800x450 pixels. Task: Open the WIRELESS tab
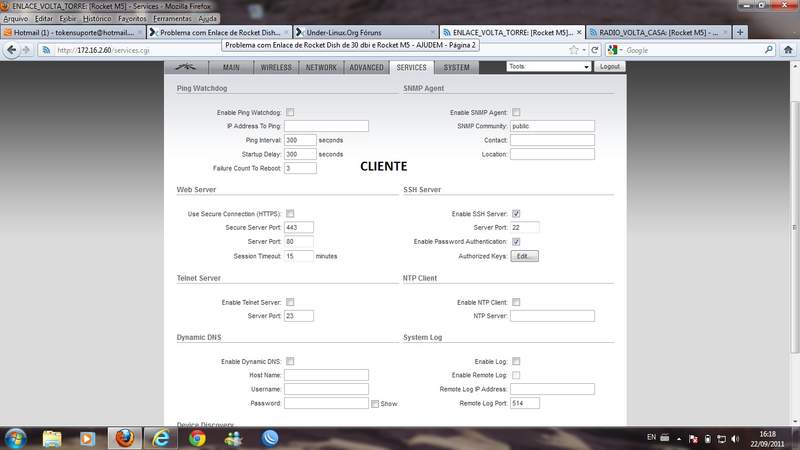coord(276,67)
